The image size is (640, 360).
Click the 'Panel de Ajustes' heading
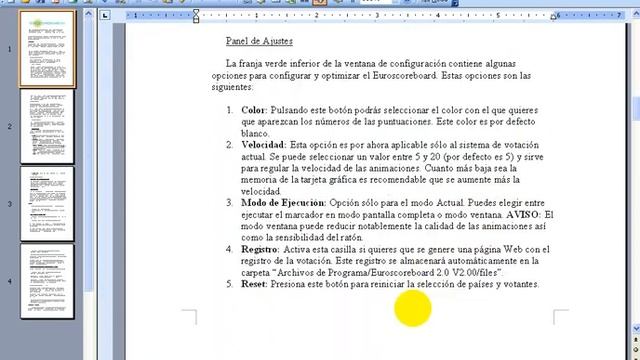pyautogui.click(x=259, y=41)
